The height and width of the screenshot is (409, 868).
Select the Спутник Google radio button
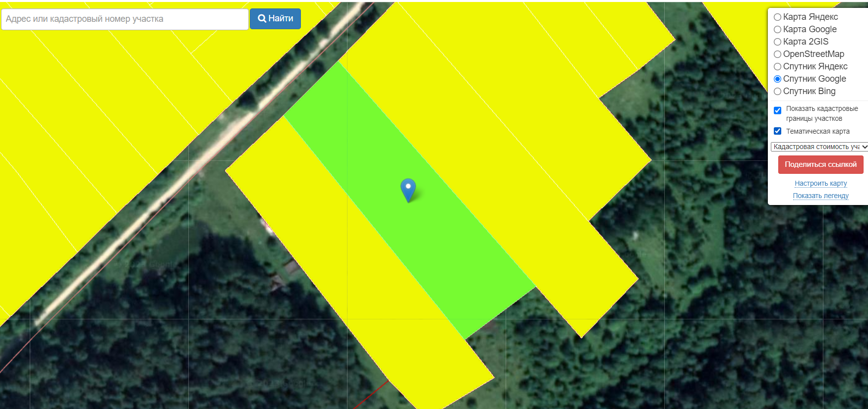777,79
